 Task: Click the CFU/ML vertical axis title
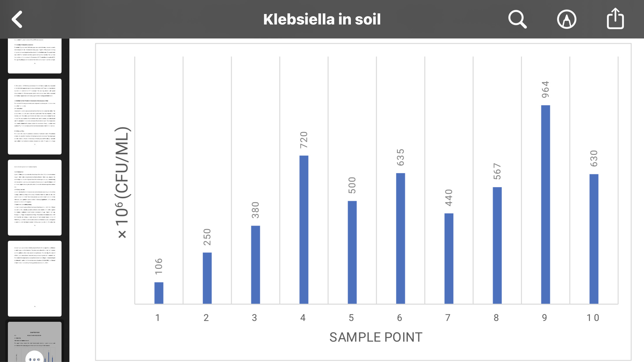[122, 183]
